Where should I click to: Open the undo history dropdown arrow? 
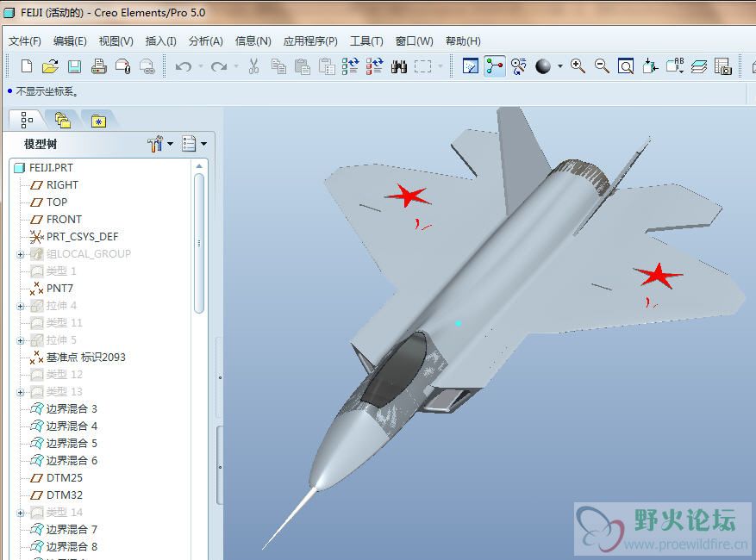tap(200, 66)
